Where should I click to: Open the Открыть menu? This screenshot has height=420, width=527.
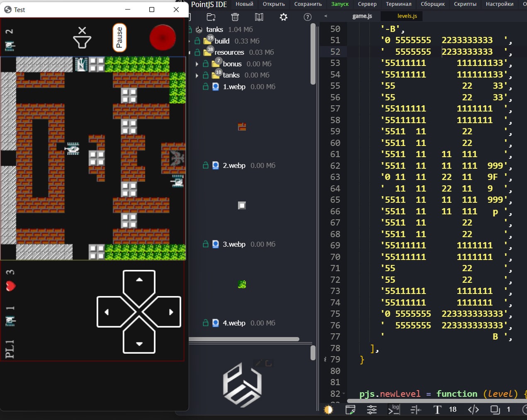tap(274, 4)
